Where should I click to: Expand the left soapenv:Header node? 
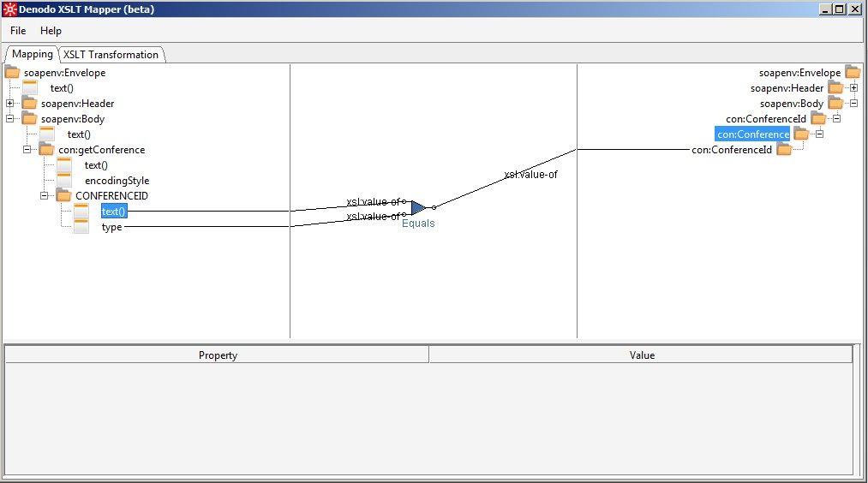pyautogui.click(x=9, y=104)
